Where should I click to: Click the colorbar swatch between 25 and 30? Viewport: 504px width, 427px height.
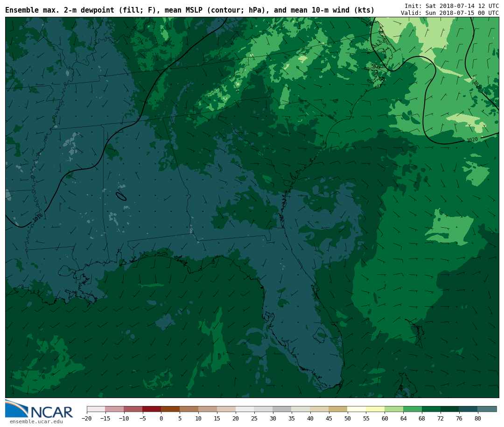tap(264, 409)
